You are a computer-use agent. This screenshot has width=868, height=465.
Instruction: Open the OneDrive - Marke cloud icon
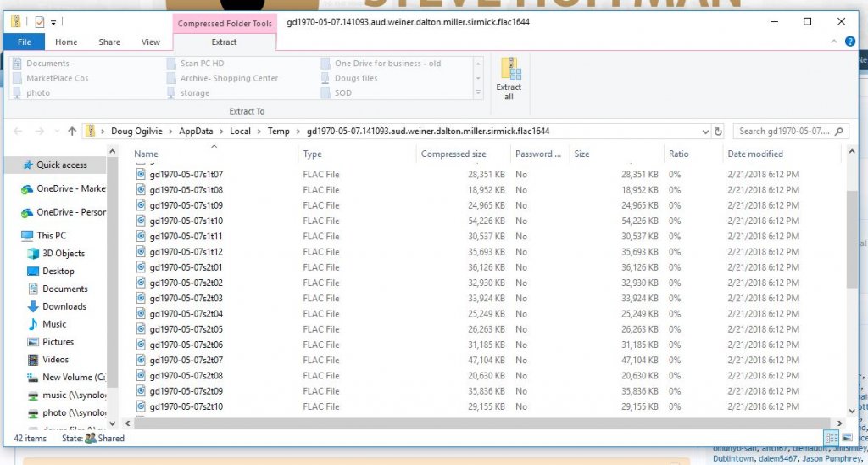pos(27,189)
